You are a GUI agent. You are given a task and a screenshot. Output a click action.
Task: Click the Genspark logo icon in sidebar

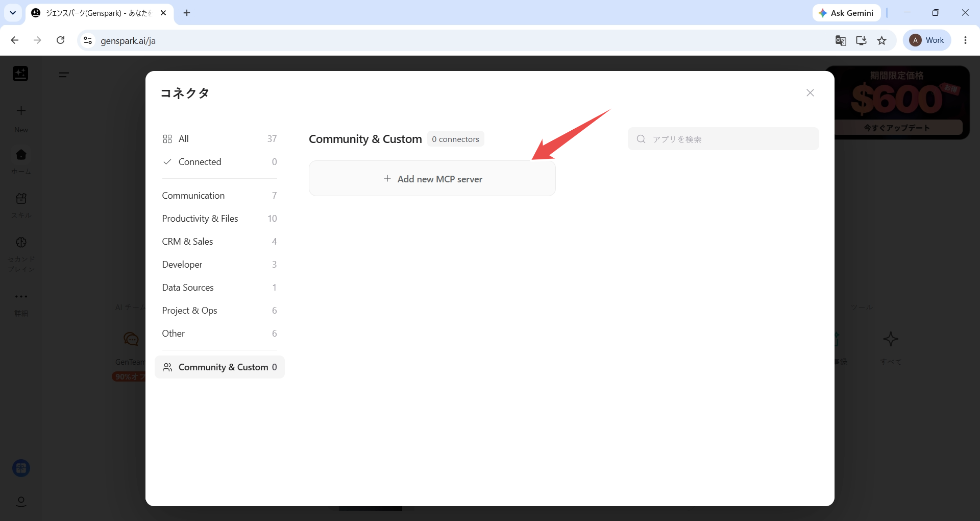click(20, 74)
